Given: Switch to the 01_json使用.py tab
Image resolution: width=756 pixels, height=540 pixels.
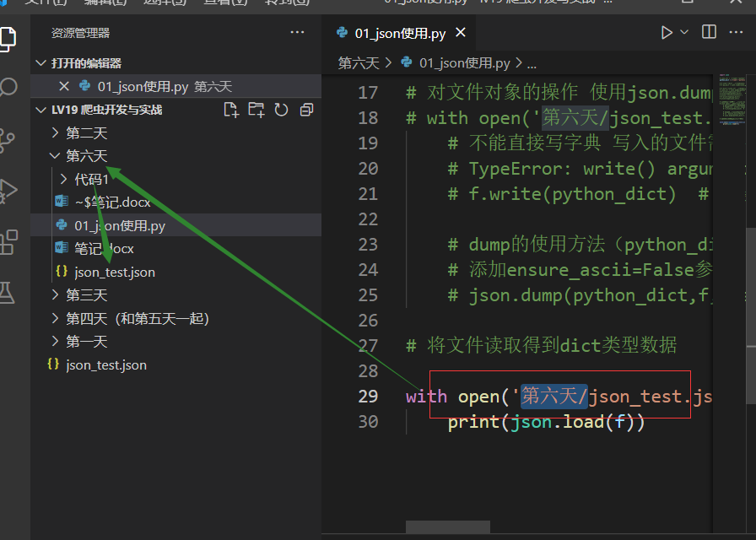Looking at the screenshot, I should tap(400, 33).
